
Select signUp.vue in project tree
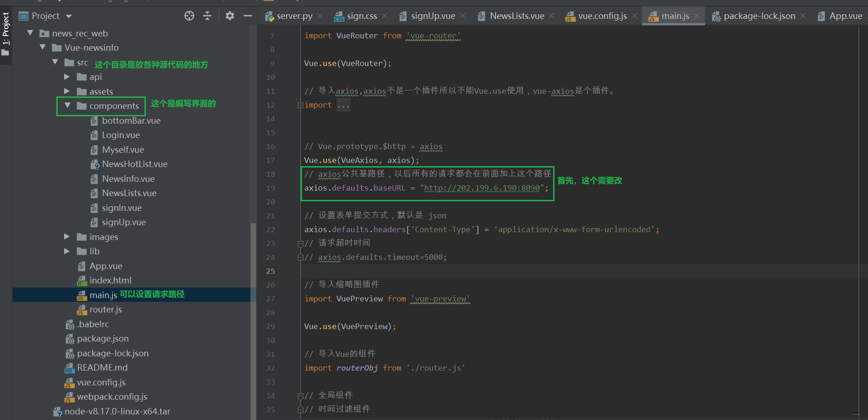click(x=124, y=222)
